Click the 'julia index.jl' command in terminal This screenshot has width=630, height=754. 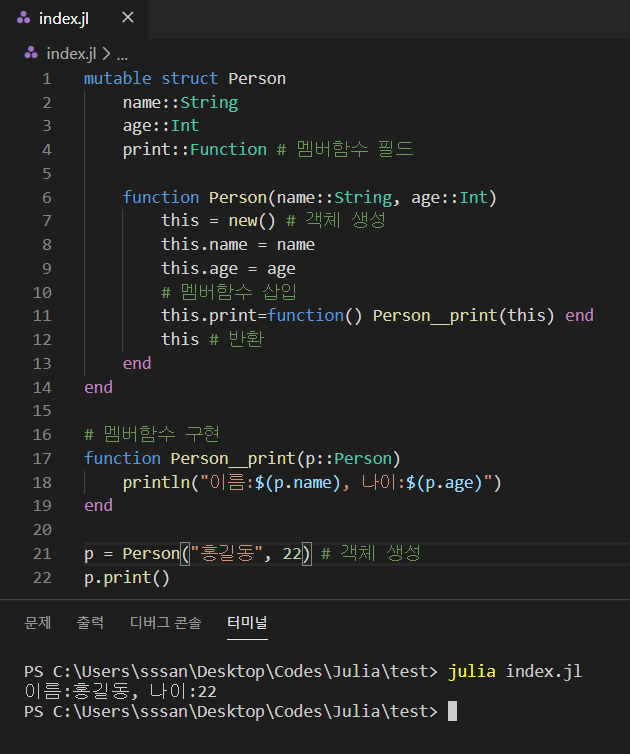514,670
